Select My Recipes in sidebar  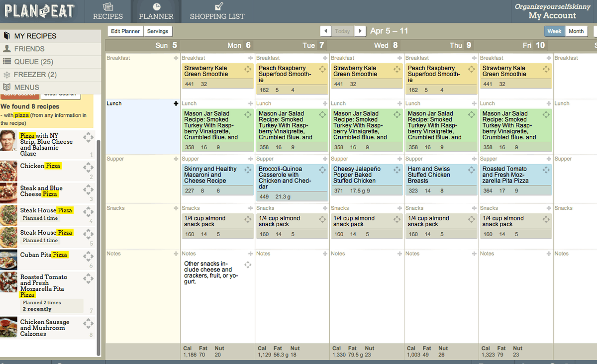click(51, 36)
